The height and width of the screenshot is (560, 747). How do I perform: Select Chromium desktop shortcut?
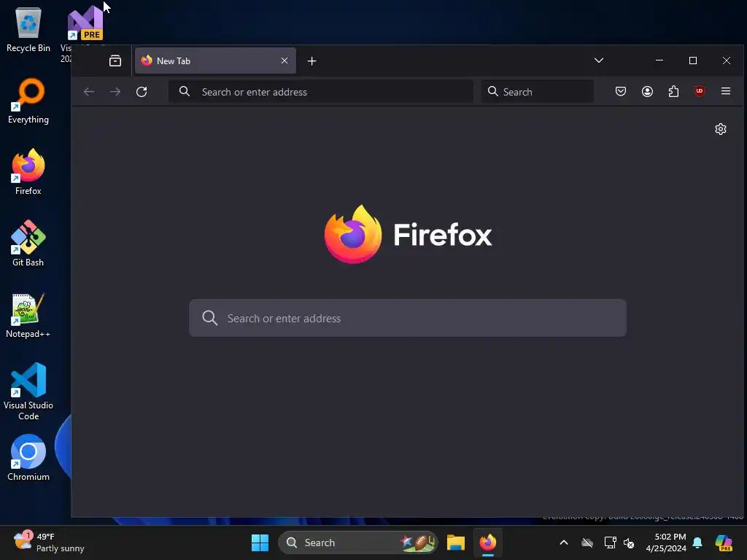pyautogui.click(x=28, y=458)
